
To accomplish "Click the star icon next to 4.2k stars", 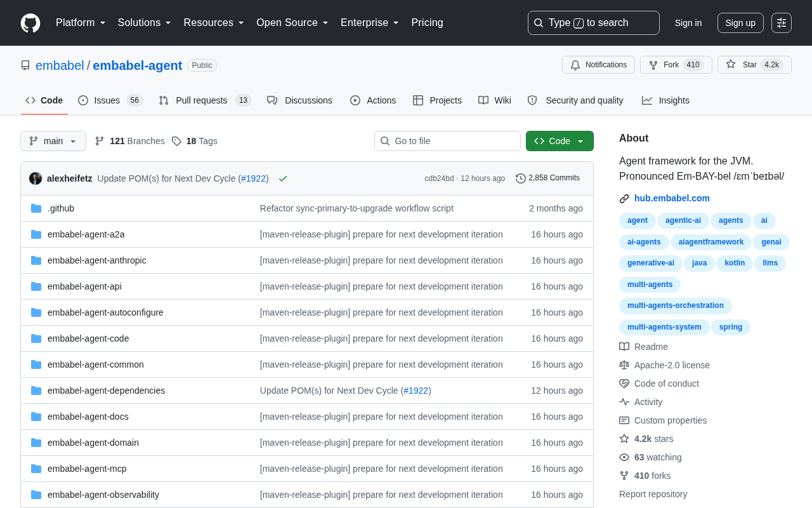I will (x=624, y=439).
